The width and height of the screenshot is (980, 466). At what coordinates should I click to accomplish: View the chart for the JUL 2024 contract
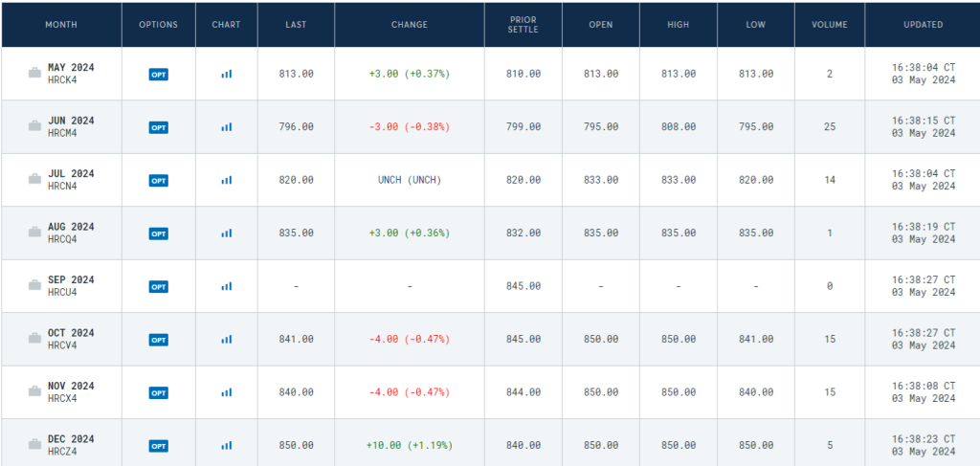coord(227,180)
